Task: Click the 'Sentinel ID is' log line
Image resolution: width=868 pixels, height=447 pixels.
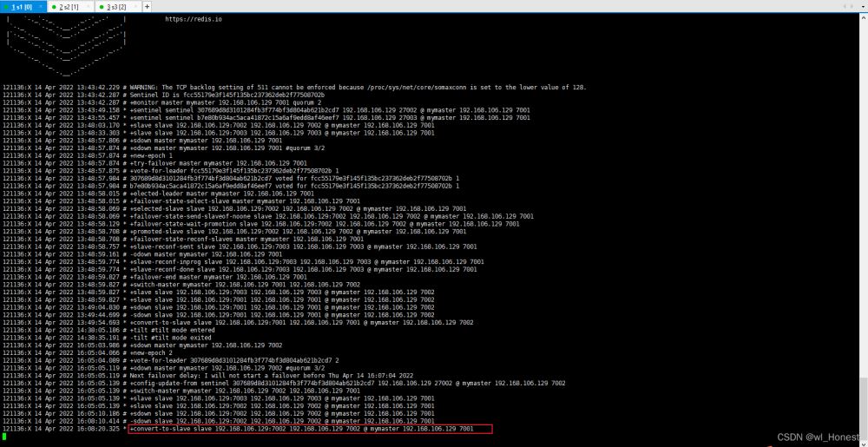Action: (x=164, y=95)
